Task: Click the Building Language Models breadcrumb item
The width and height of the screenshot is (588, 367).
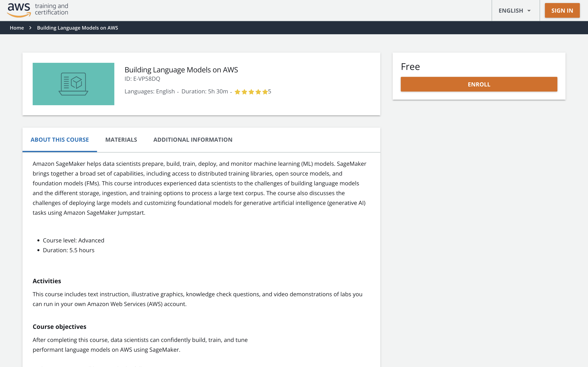Action: click(x=78, y=28)
